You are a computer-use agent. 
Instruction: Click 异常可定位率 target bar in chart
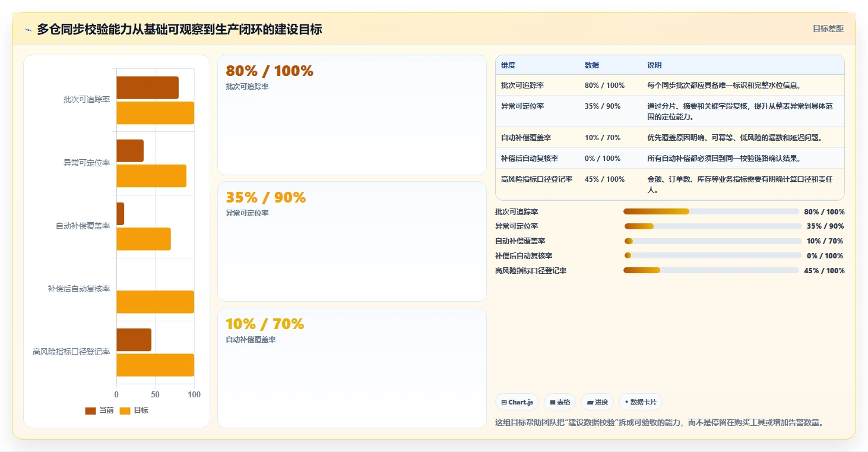click(x=151, y=176)
